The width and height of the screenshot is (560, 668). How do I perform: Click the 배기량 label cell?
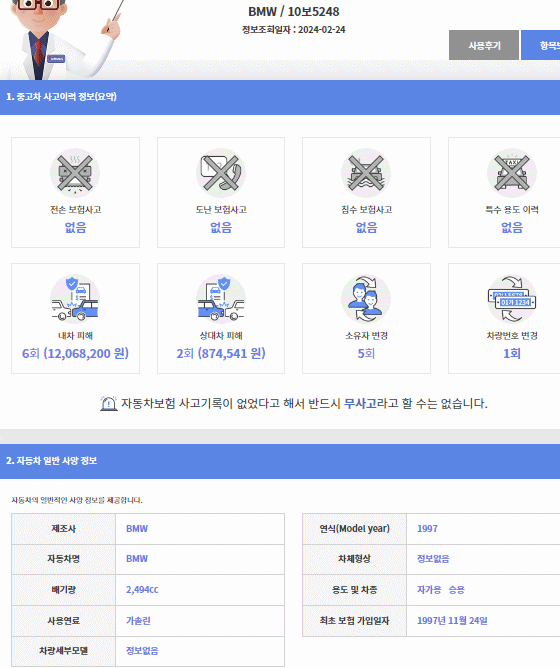pos(64,590)
